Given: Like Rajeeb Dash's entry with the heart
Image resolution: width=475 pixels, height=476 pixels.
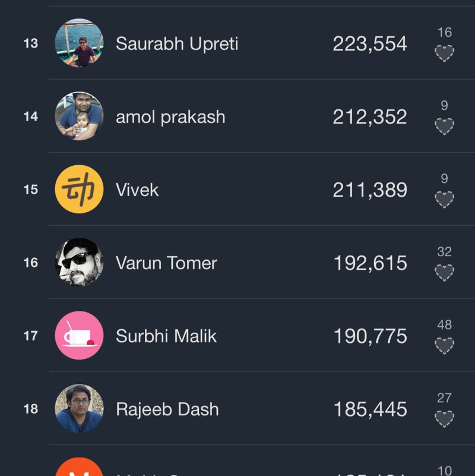Looking at the screenshot, I should 444,419.
